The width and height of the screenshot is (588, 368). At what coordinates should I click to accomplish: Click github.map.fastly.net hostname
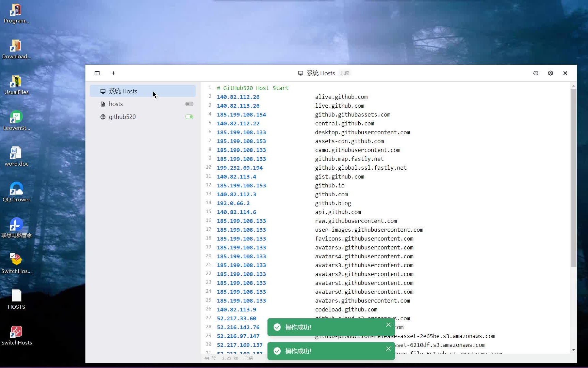(349, 159)
